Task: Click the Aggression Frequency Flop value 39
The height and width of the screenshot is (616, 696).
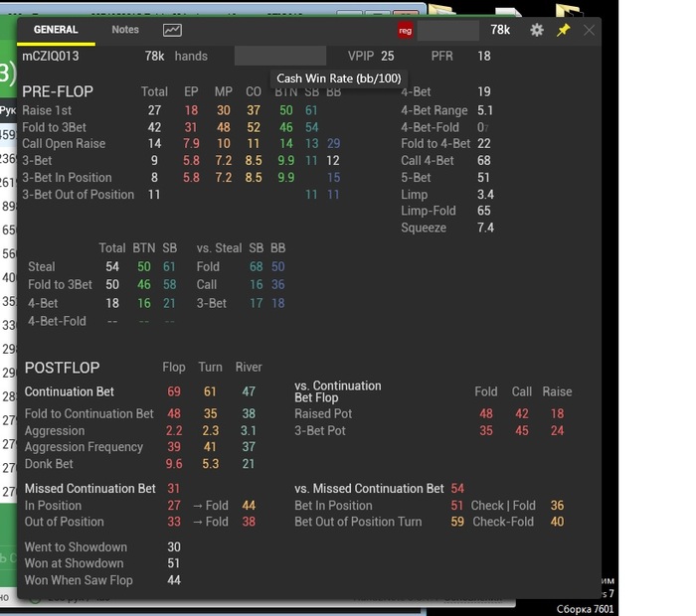Action: pos(174,447)
